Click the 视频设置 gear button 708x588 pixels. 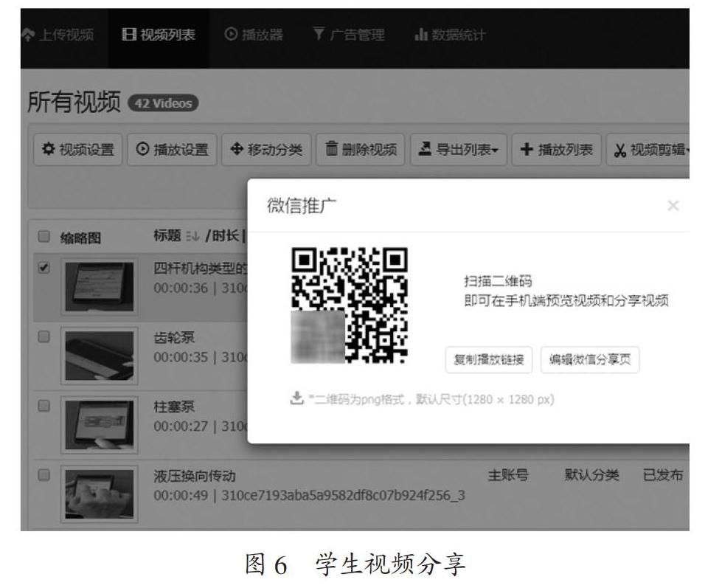(x=77, y=150)
